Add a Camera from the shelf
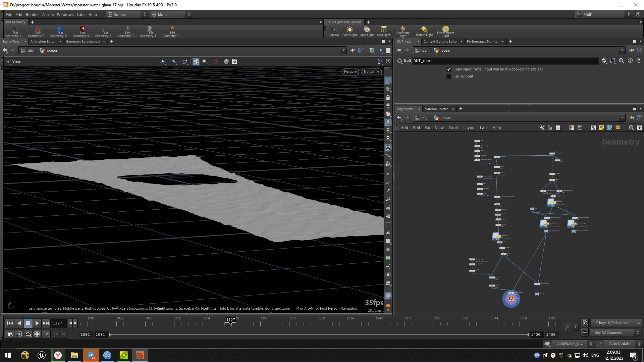This screenshot has width=644, height=362. [x=333, y=31]
